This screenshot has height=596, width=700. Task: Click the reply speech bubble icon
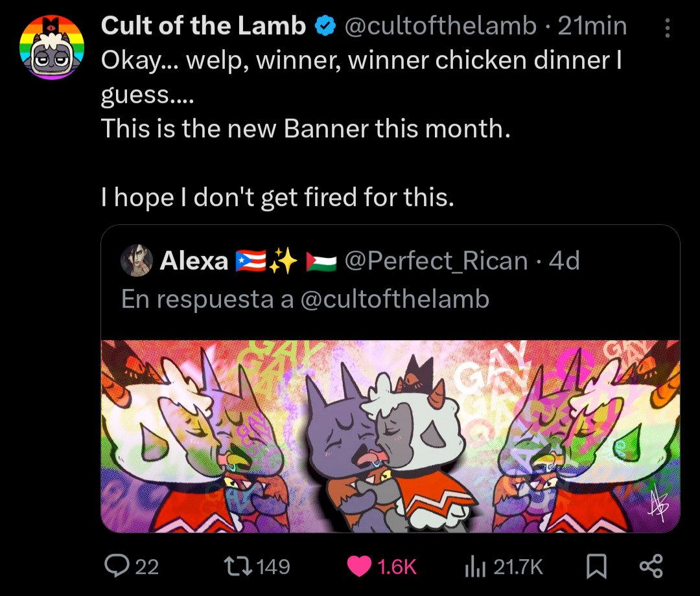pyautogui.click(x=117, y=566)
